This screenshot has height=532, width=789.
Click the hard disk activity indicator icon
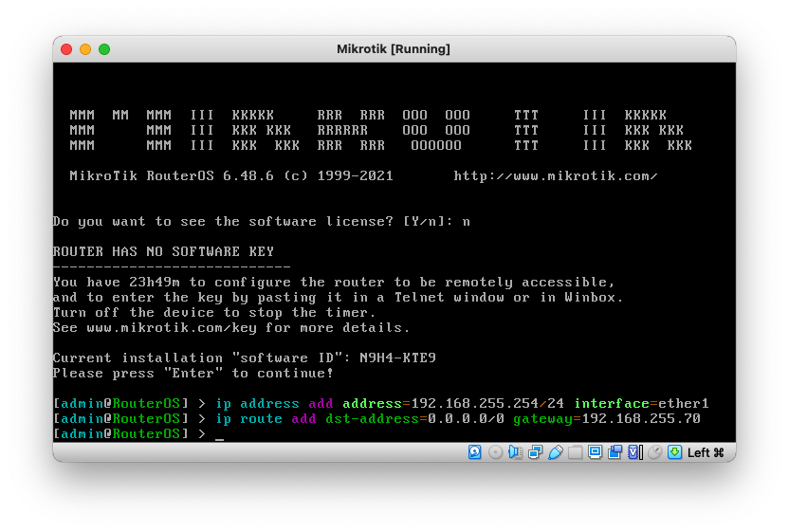coord(475,452)
